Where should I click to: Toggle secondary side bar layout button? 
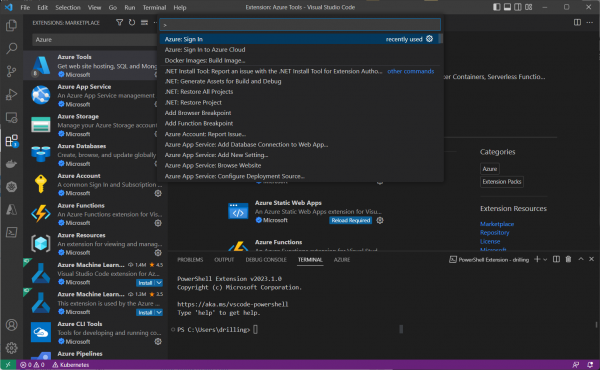coord(518,7)
